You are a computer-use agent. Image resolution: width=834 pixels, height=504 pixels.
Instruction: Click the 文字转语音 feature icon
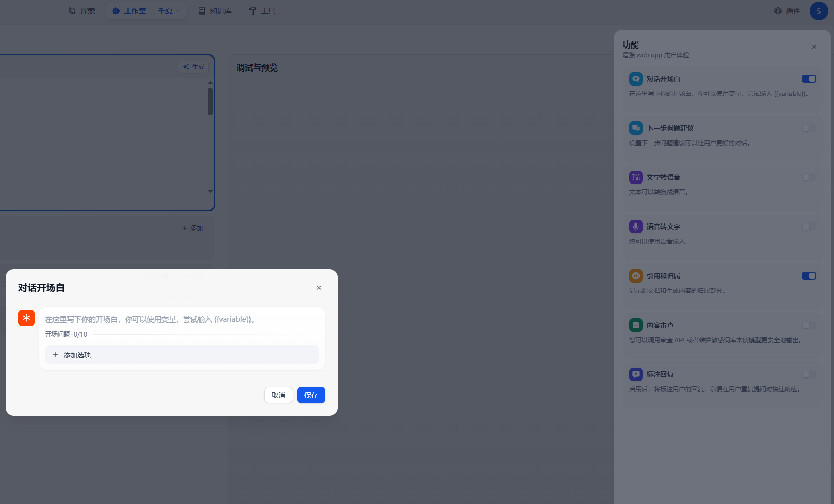pyautogui.click(x=635, y=177)
